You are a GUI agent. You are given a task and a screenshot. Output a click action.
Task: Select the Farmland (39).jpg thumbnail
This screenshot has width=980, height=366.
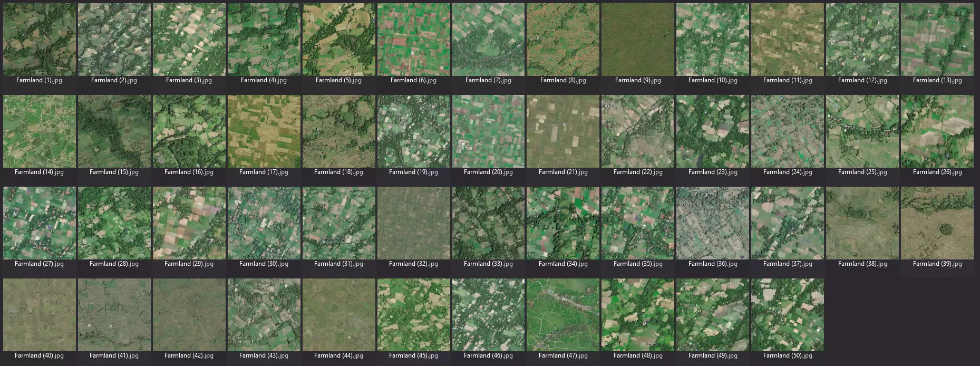[937, 223]
